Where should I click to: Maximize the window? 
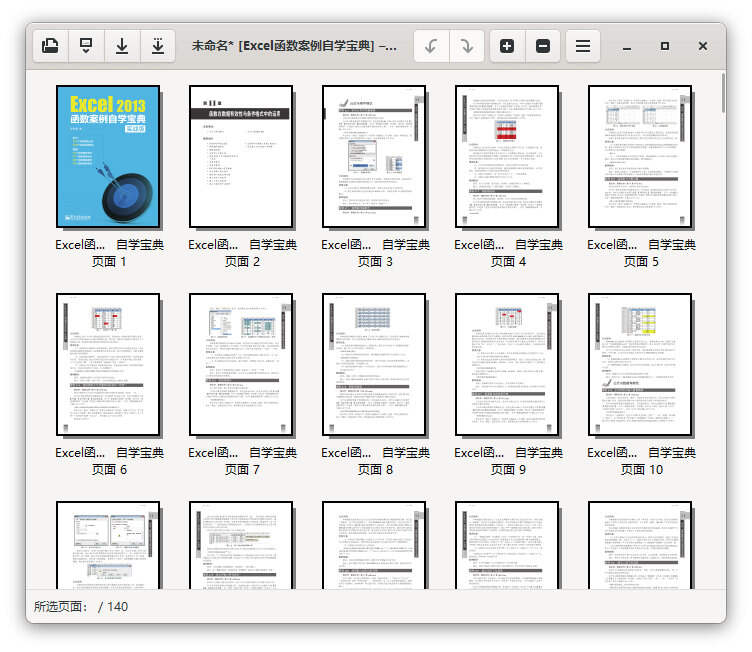[x=665, y=46]
